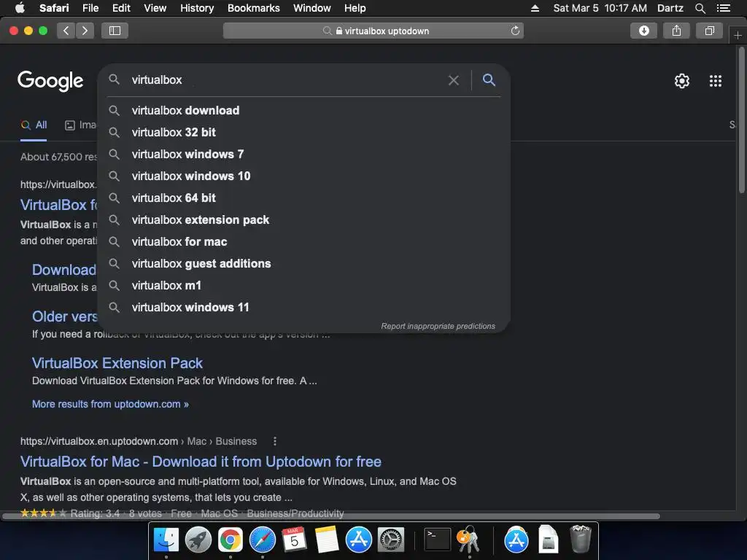Screen dimensions: 747x560
Task: Show Safari downloads list
Action: 643,31
